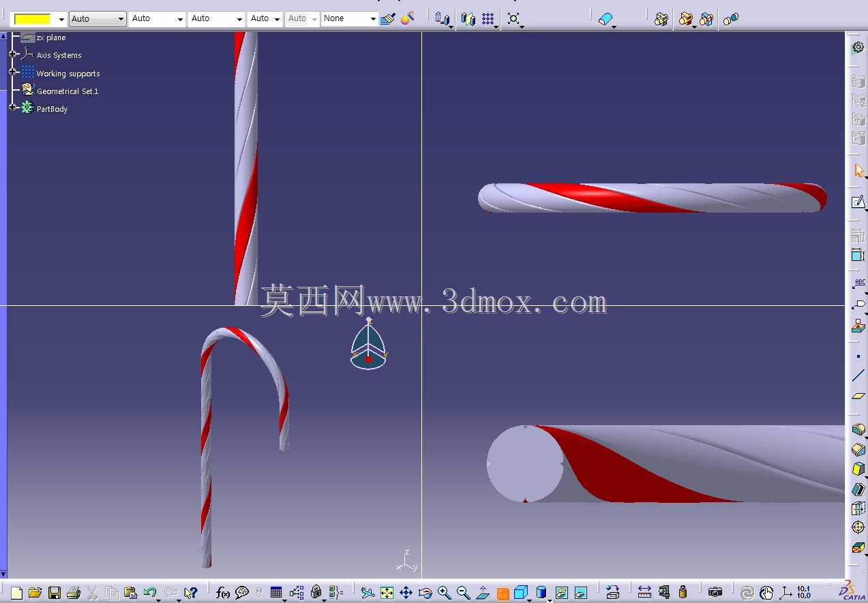This screenshot has width=868, height=603.
Task: Click the Isometric View cube icon
Action: (x=522, y=593)
